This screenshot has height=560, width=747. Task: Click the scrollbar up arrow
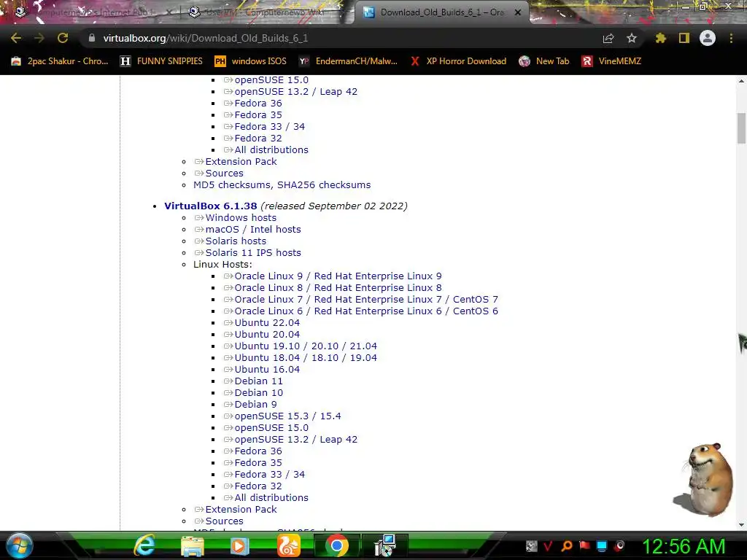point(741,81)
